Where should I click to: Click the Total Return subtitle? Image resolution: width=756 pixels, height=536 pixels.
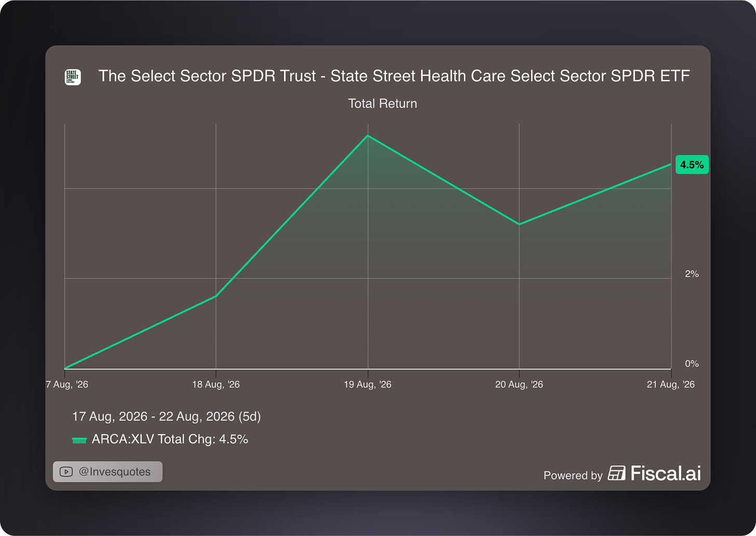[383, 103]
